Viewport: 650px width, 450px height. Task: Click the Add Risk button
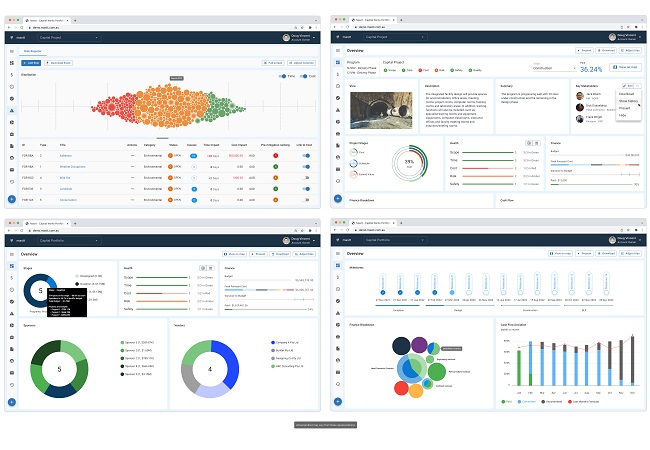click(32, 62)
